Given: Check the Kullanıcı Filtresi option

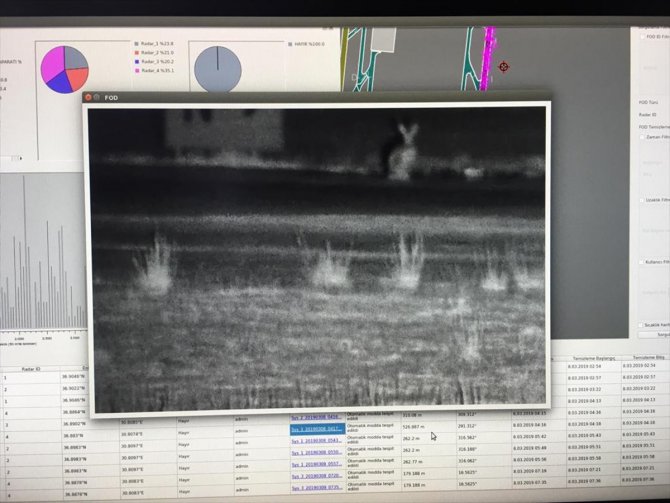Looking at the screenshot, I should (642, 262).
